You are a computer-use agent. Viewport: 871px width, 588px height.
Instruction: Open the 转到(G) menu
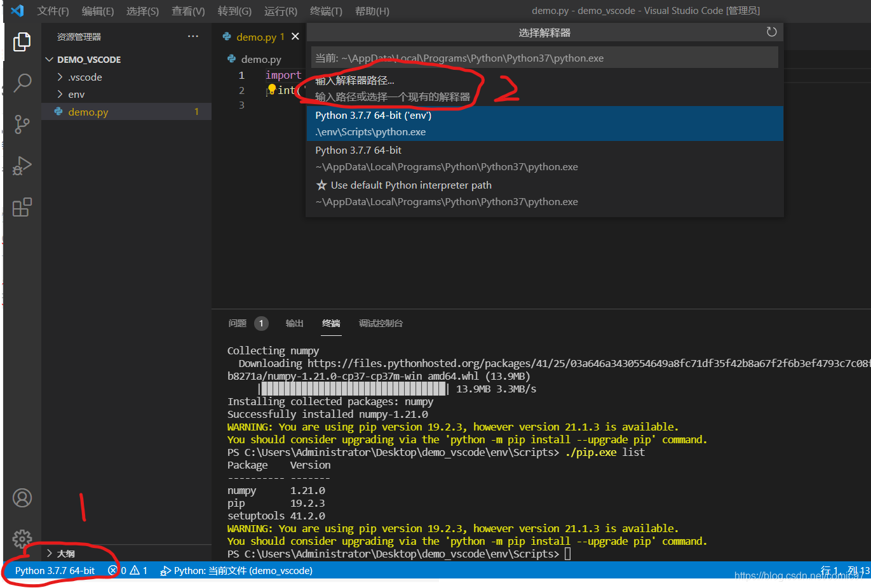pyautogui.click(x=234, y=11)
